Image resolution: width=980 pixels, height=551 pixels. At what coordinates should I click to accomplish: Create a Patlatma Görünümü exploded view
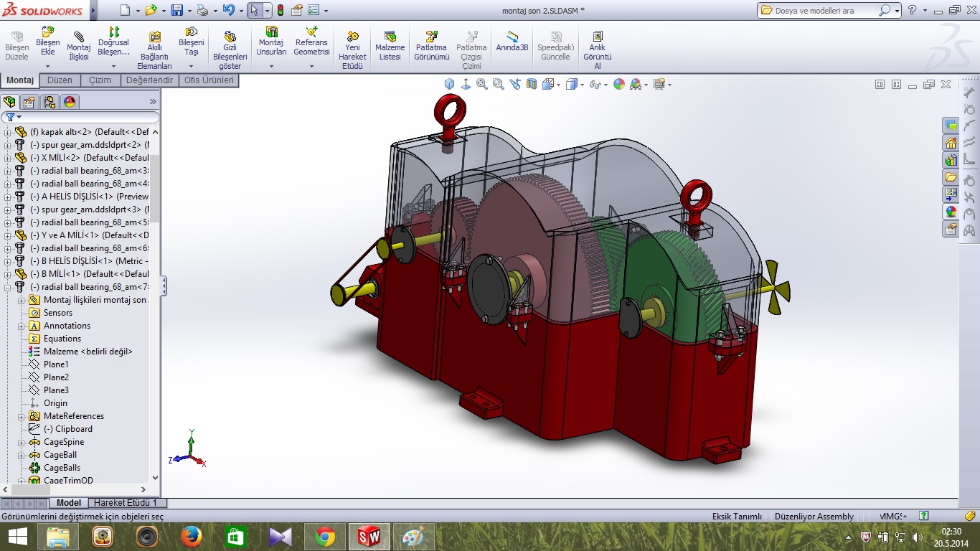431,47
